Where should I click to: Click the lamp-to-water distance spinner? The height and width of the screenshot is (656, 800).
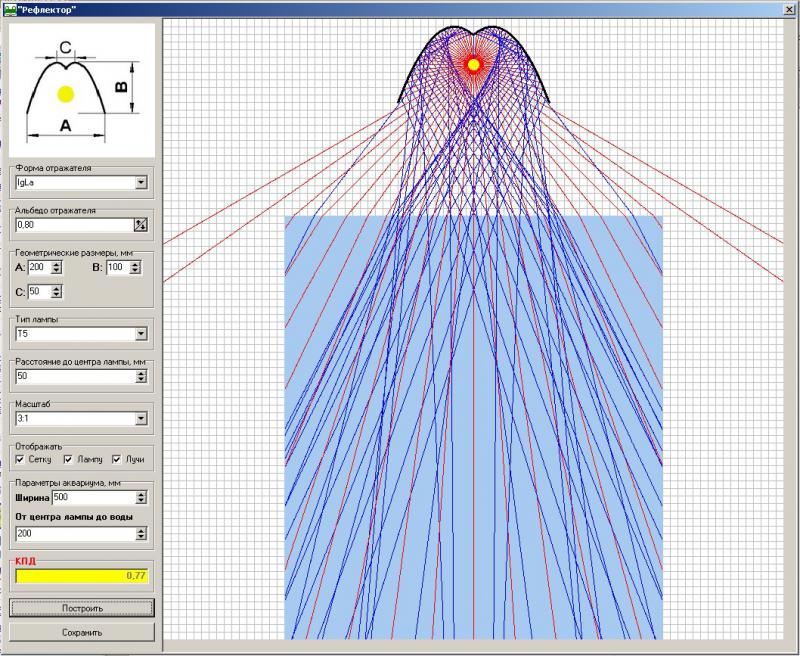[141, 534]
